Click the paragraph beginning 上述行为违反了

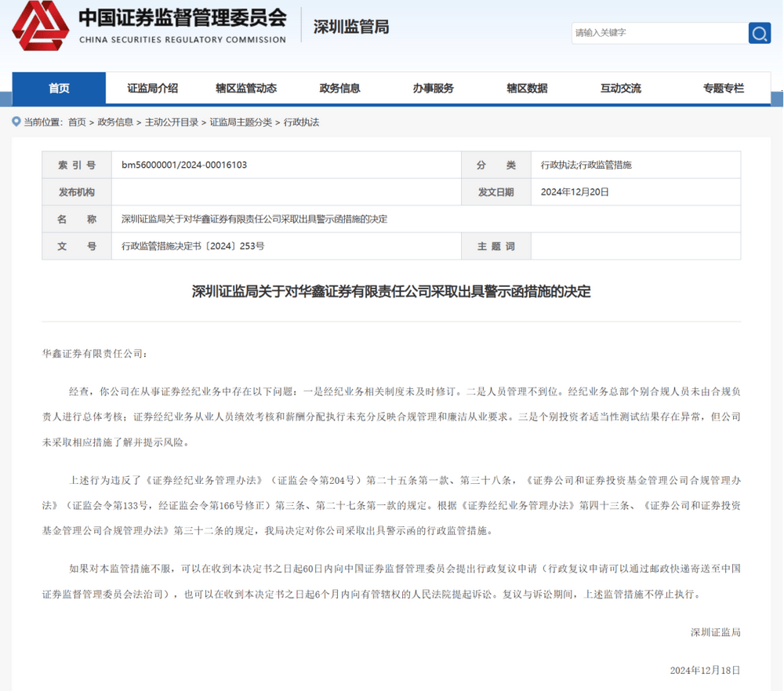coord(391,505)
